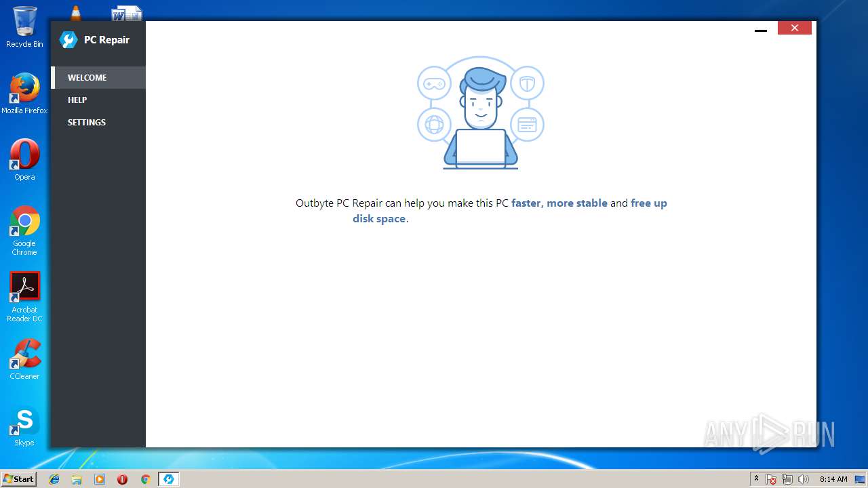The height and width of the screenshot is (488, 868).
Task: Click the speaker volume tray icon
Action: click(x=804, y=479)
